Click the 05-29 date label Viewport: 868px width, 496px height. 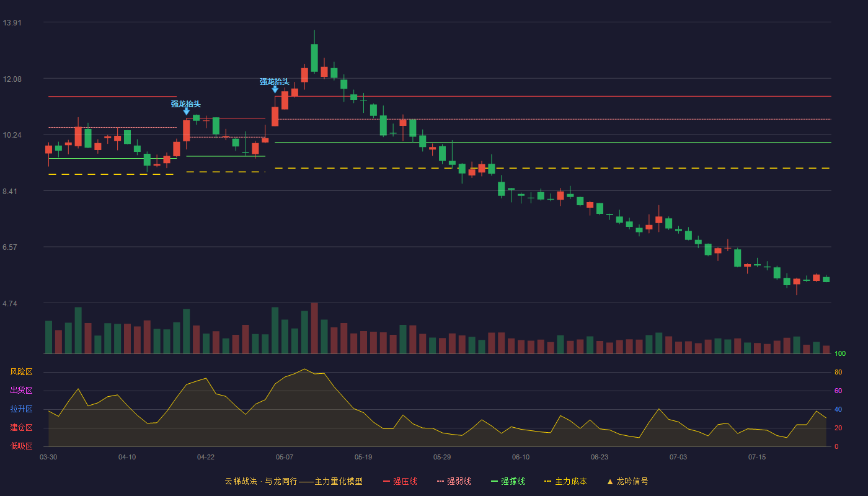click(x=442, y=457)
